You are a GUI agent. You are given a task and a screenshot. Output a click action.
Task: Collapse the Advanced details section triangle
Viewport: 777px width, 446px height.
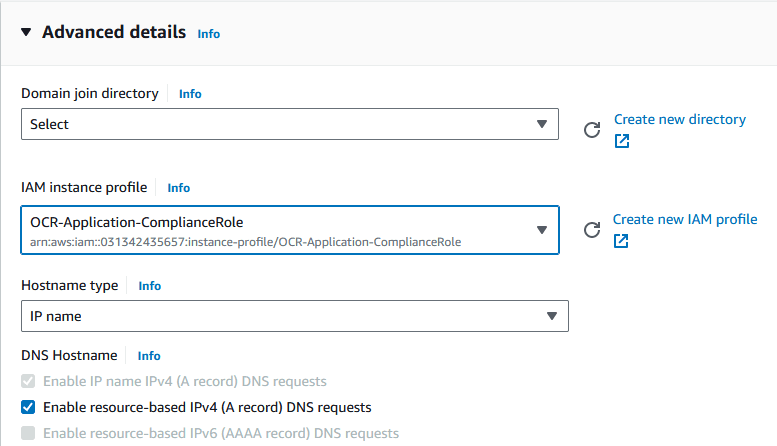click(x=26, y=32)
